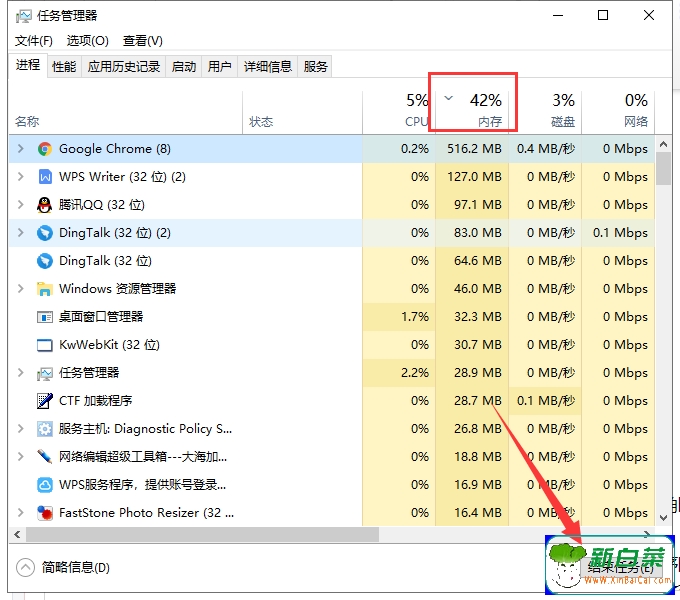Expand the 网络编辑超级工具箱 process
Image resolution: width=680 pixels, height=600 pixels.
tap(20, 457)
